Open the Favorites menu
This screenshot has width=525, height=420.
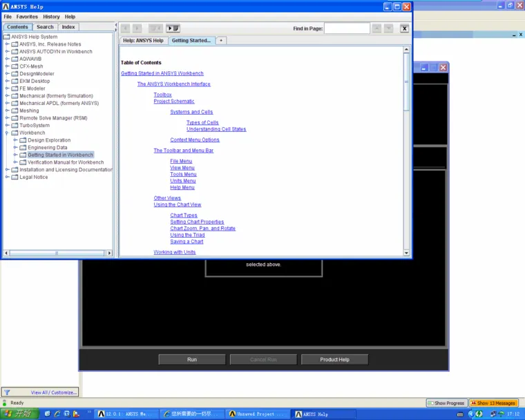[27, 17]
